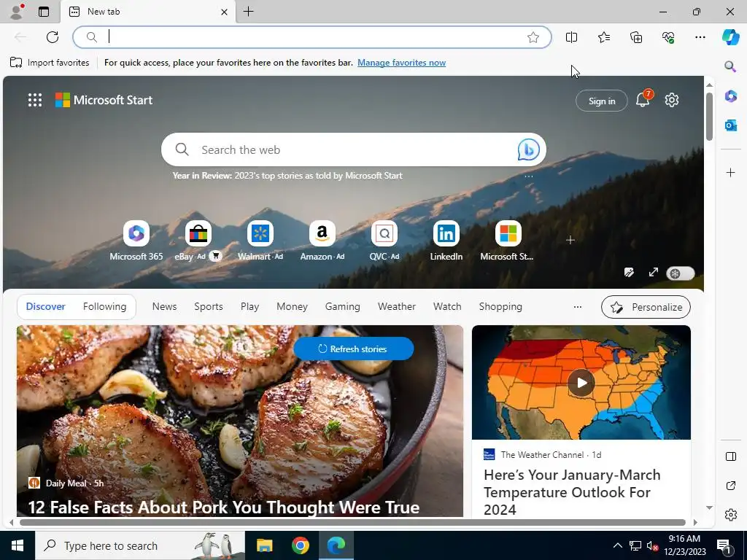
Task: Open sidebar Outlook icon
Action: click(730, 125)
